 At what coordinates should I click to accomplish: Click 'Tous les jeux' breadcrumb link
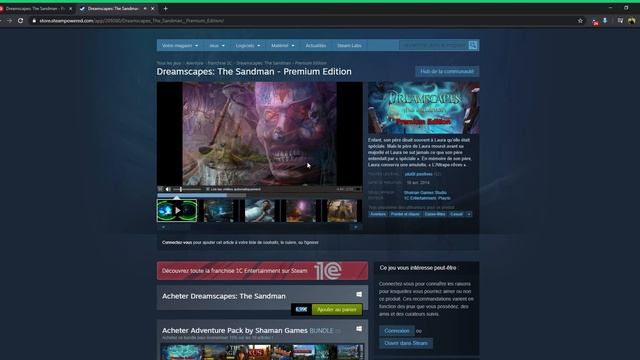pos(169,63)
